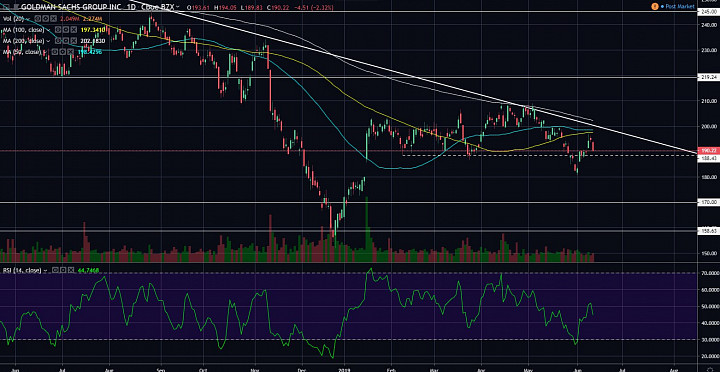Click the yellow MA 100 value 197.3410
This screenshot has width=720, height=372.
pyautogui.click(x=93, y=30)
